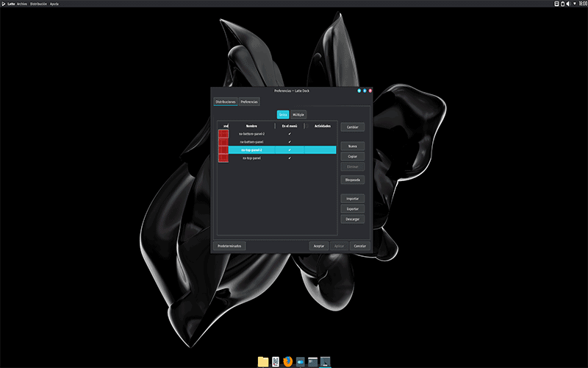Toggle 'En el menú' check for xe-bottom-panel
The image size is (588, 368).
(290, 142)
